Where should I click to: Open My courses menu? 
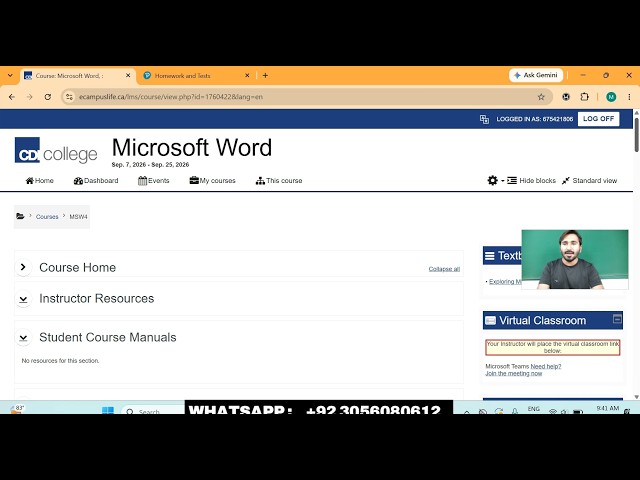tap(212, 180)
